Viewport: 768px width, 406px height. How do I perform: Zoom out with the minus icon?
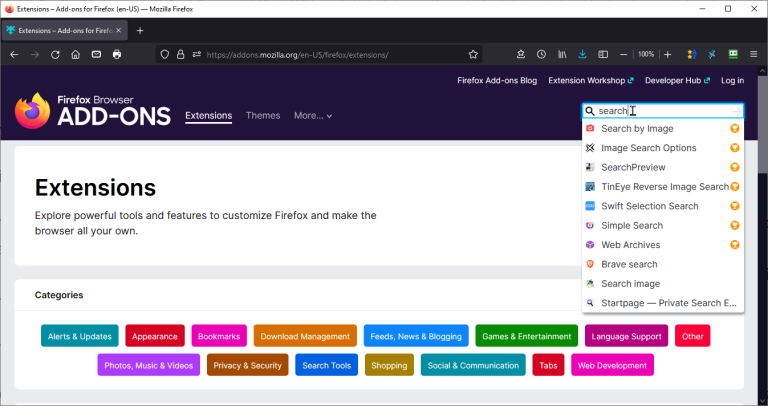624,55
